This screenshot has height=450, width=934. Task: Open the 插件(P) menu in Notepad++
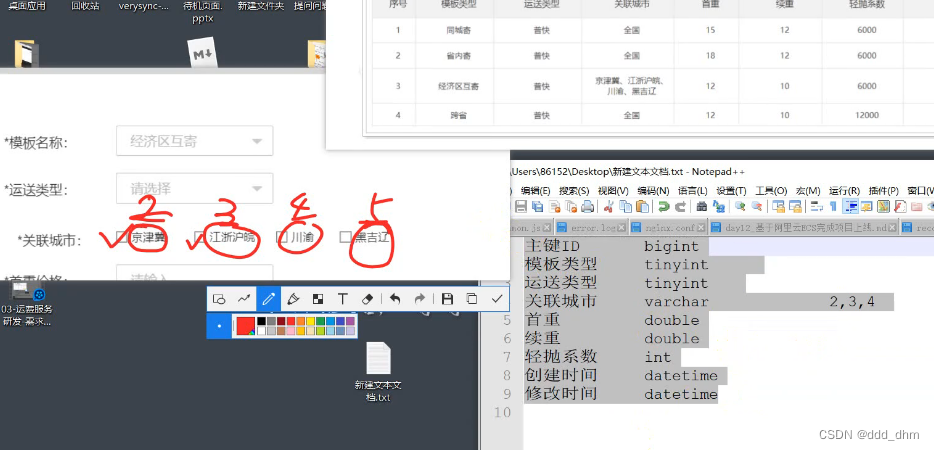[883, 191]
